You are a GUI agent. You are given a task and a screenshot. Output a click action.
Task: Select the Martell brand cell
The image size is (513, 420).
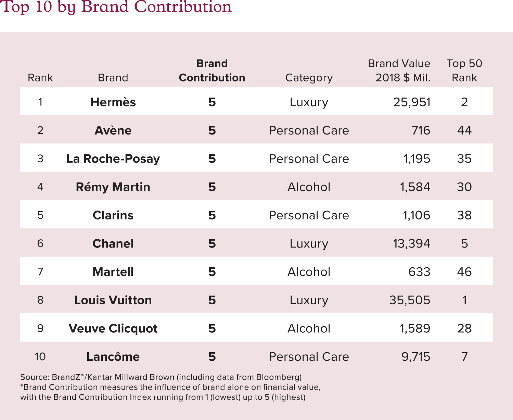(113, 272)
